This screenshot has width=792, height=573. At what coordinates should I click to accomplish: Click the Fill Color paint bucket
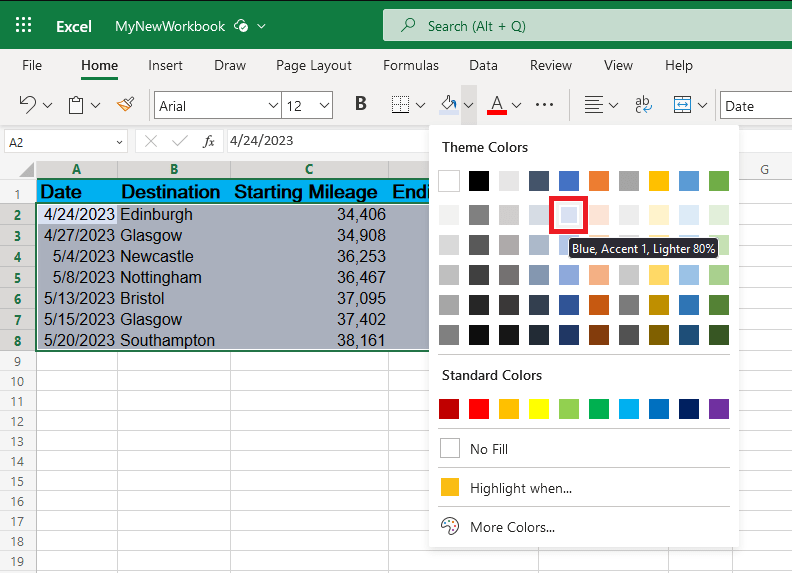[449, 105]
